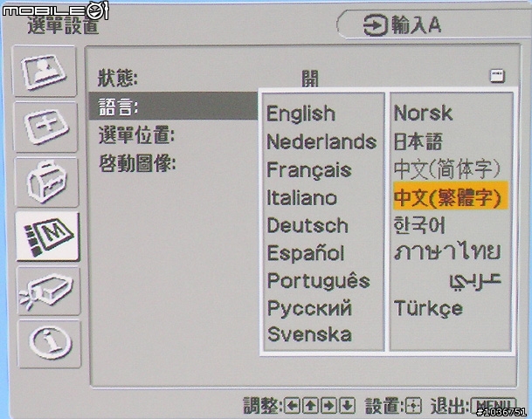Viewport: 532px width, 419px height.
Task: Open the Information sidebar icon
Action: pyautogui.click(x=50, y=344)
